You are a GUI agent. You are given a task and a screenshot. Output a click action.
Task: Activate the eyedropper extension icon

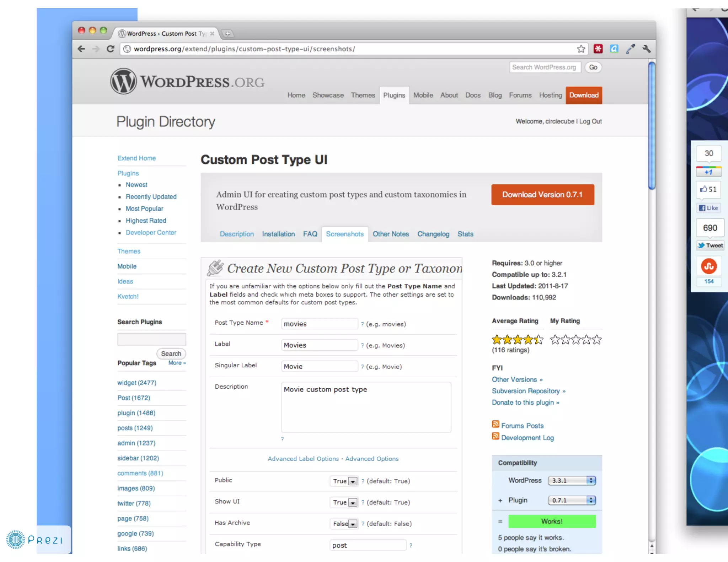click(x=631, y=49)
